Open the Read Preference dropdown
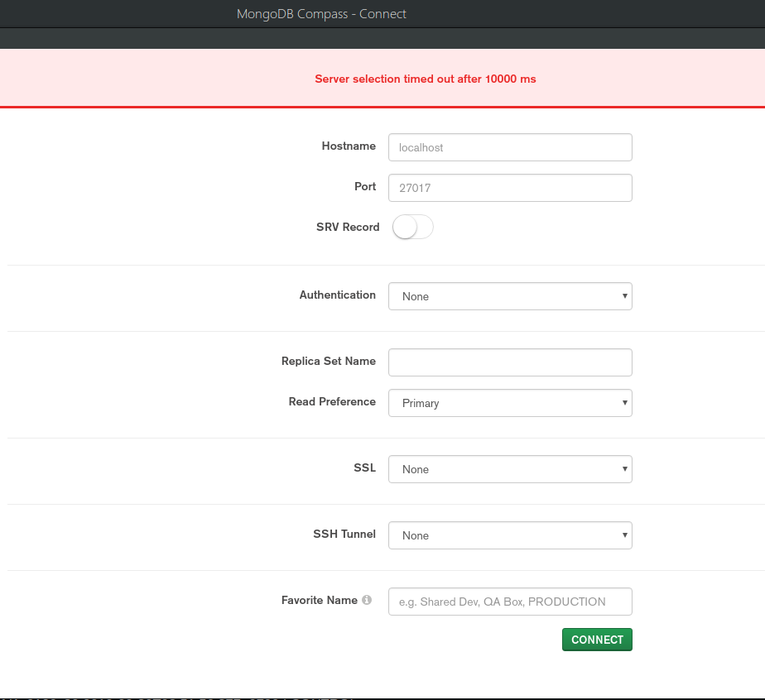765x700 pixels. pyautogui.click(x=510, y=403)
